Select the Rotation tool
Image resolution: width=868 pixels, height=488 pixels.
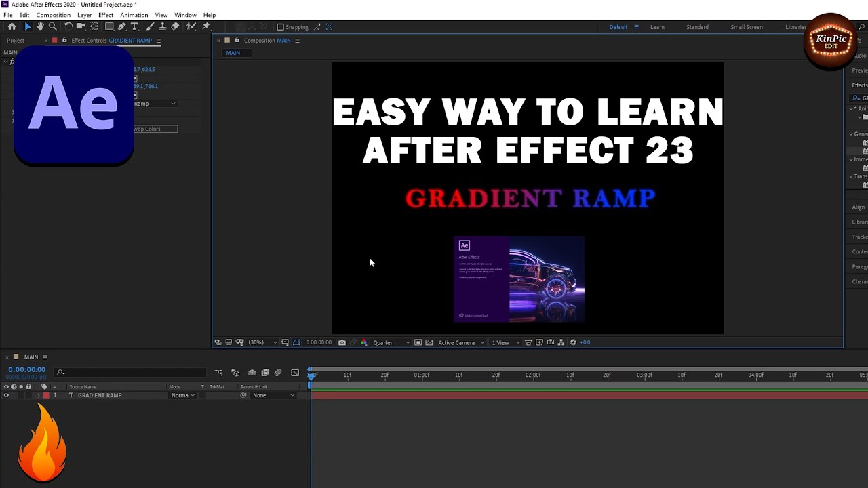click(x=68, y=27)
